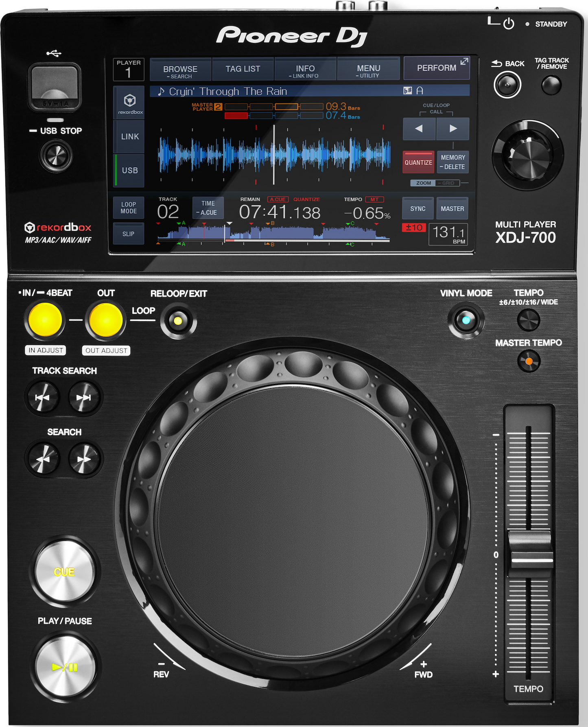This screenshot has height=727, width=588.
Task: Push the SEARCH fast-forward button
Action: (84, 459)
